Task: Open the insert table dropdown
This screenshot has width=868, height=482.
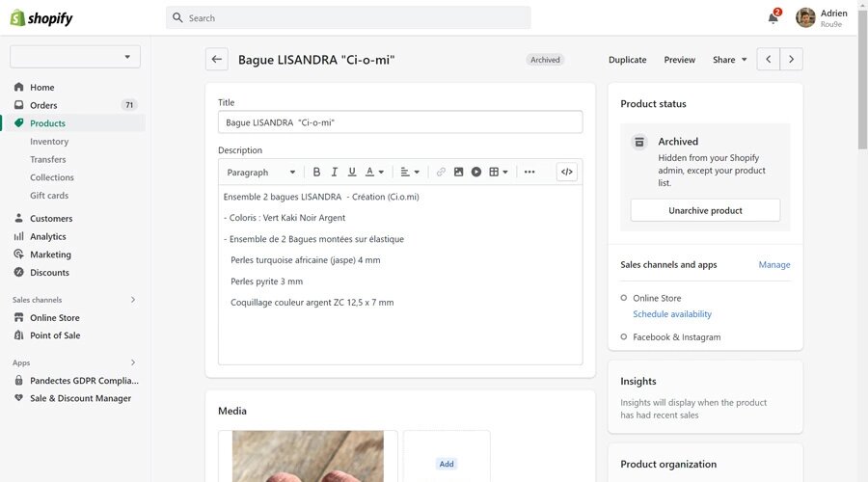Action: pos(499,173)
